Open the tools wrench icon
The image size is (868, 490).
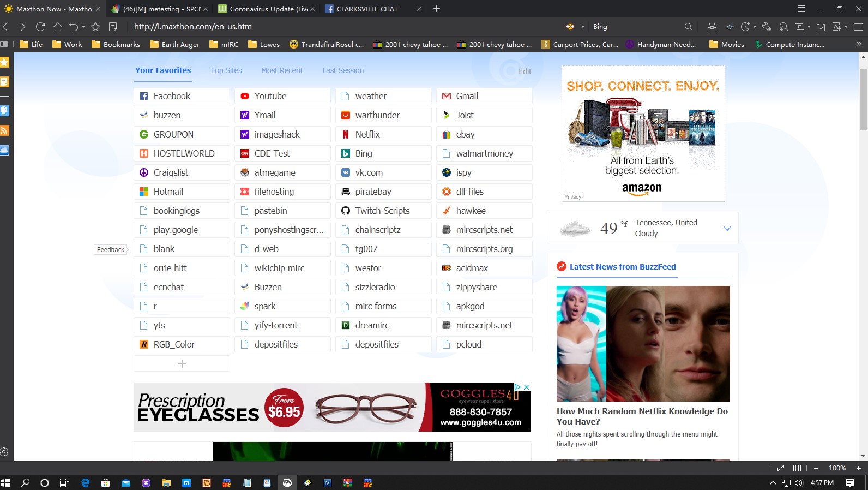[x=766, y=27]
